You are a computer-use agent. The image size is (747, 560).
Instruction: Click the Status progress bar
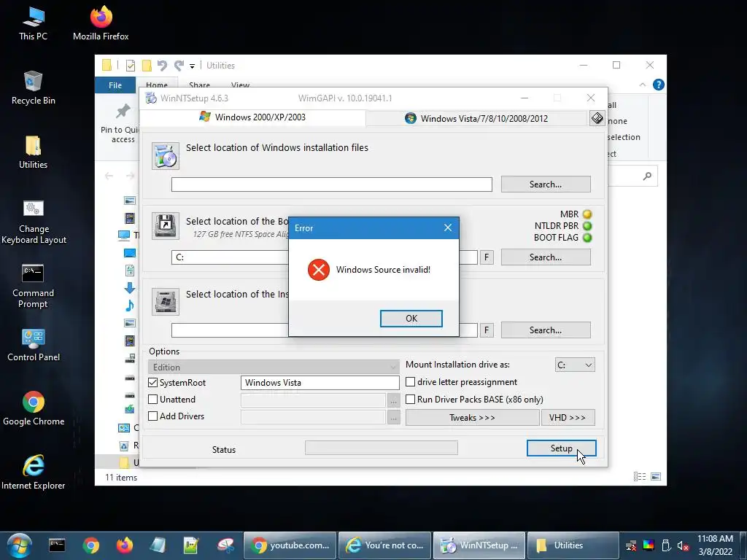pos(381,448)
